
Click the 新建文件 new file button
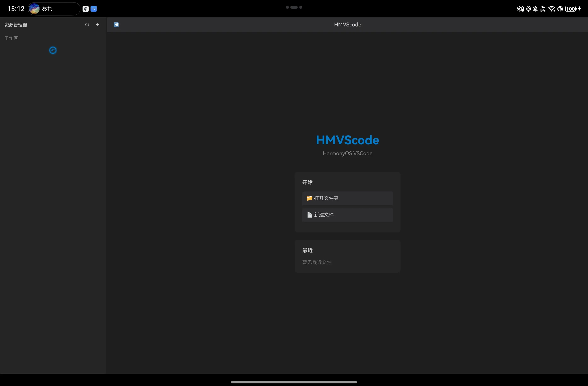pos(347,215)
